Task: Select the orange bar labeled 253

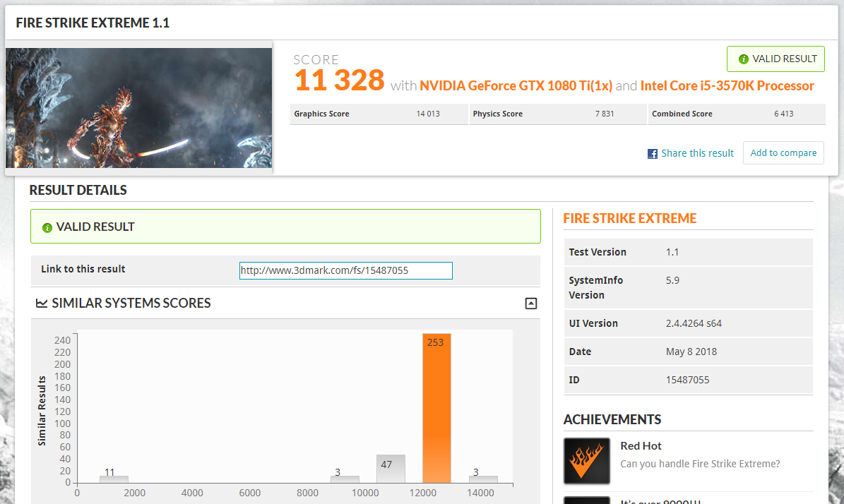Action: 436,409
